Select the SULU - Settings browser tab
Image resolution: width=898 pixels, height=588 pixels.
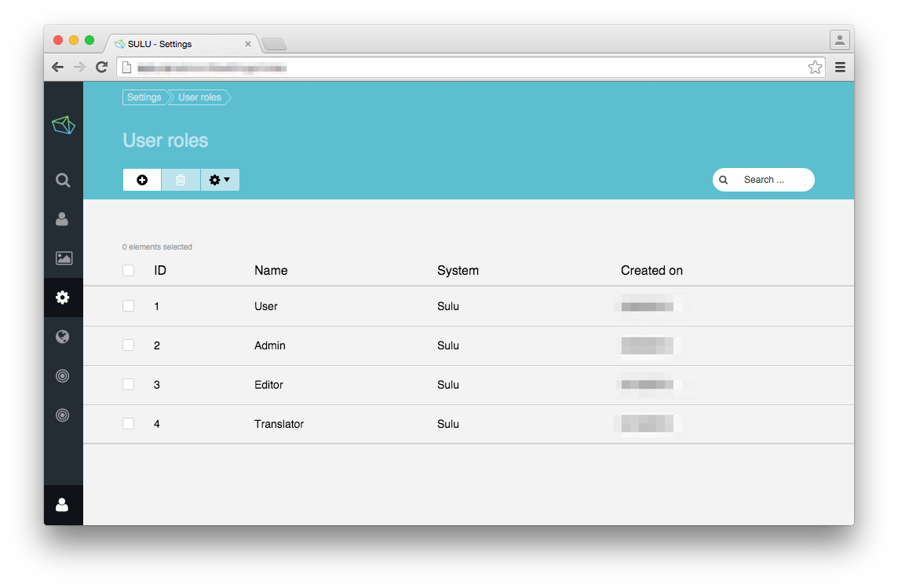(181, 44)
